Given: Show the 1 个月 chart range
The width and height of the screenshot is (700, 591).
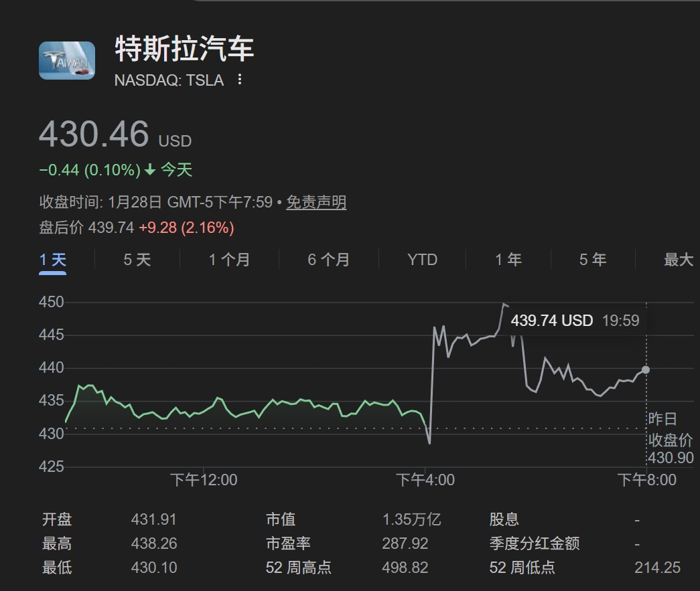Looking at the screenshot, I should pyautogui.click(x=229, y=260).
